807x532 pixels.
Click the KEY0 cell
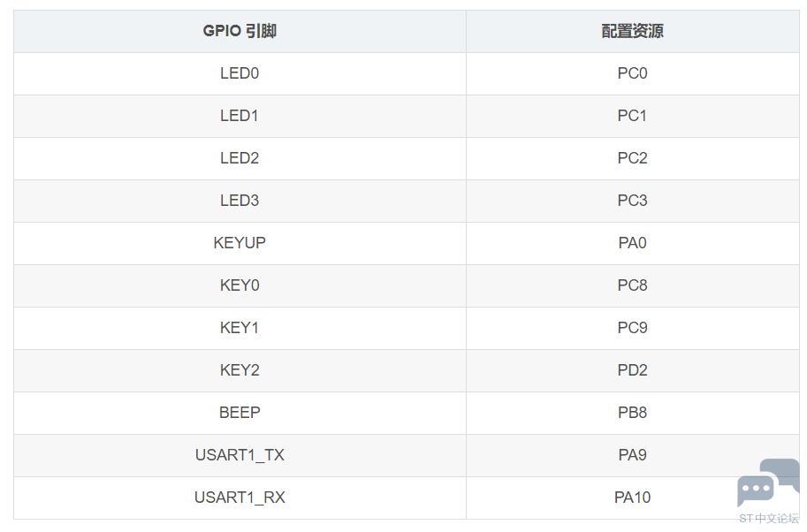240,286
